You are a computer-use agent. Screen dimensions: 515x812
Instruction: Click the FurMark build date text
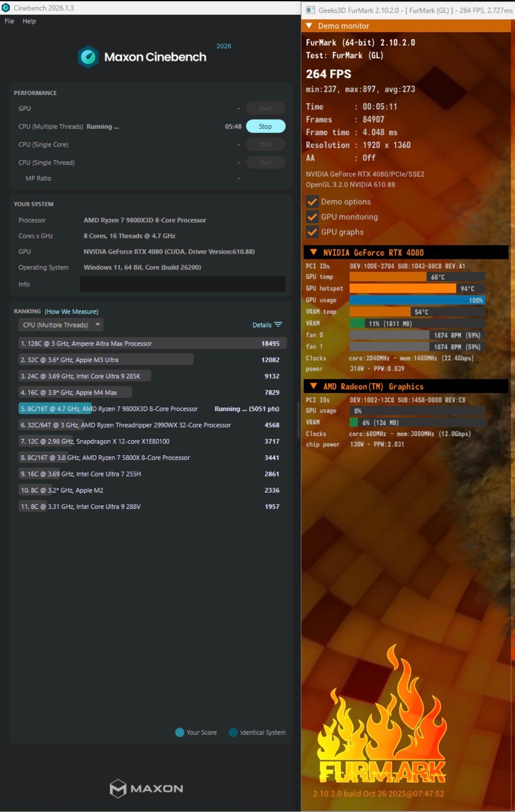[378, 794]
